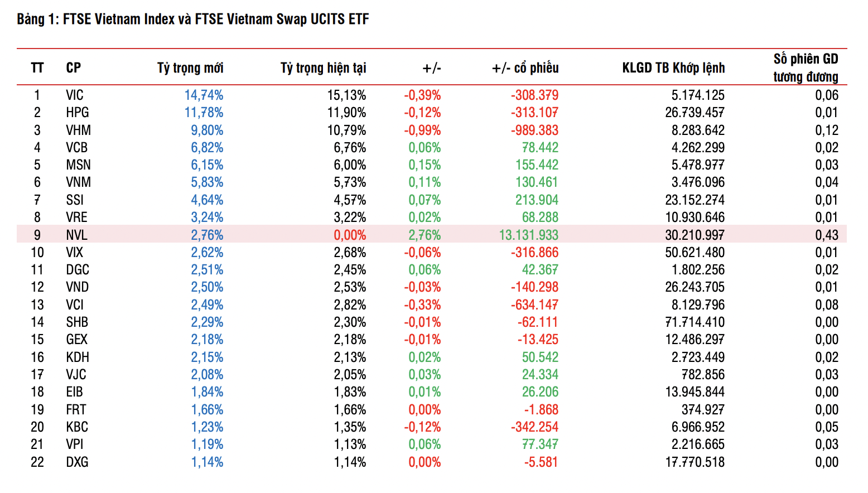Select the DXG ticker in last row
868x493 pixels.
point(77,462)
